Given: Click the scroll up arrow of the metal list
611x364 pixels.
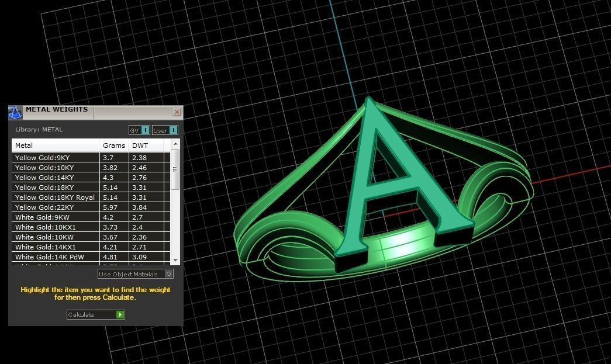Looking at the screenshot, I should 175,144.
